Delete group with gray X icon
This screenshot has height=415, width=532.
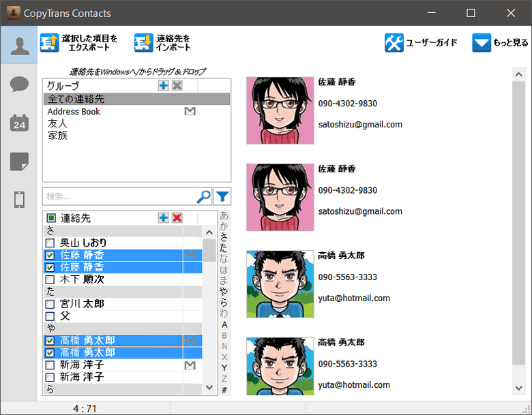coord(177,85)
